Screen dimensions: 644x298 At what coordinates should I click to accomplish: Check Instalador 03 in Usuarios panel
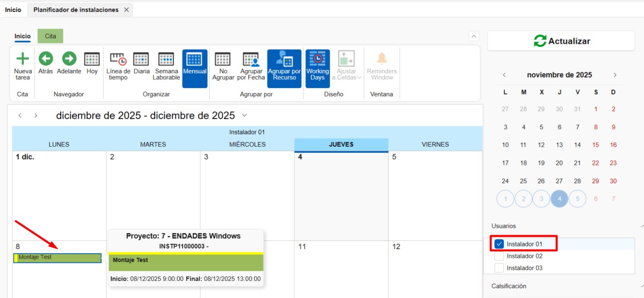[x=498, y=268]
